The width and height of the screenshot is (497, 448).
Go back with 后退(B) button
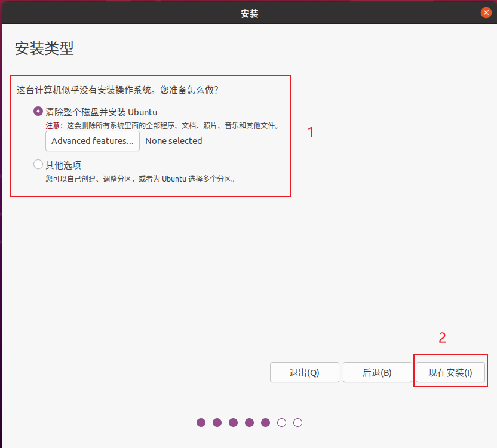pyautogui.click(x=377, y=372)
